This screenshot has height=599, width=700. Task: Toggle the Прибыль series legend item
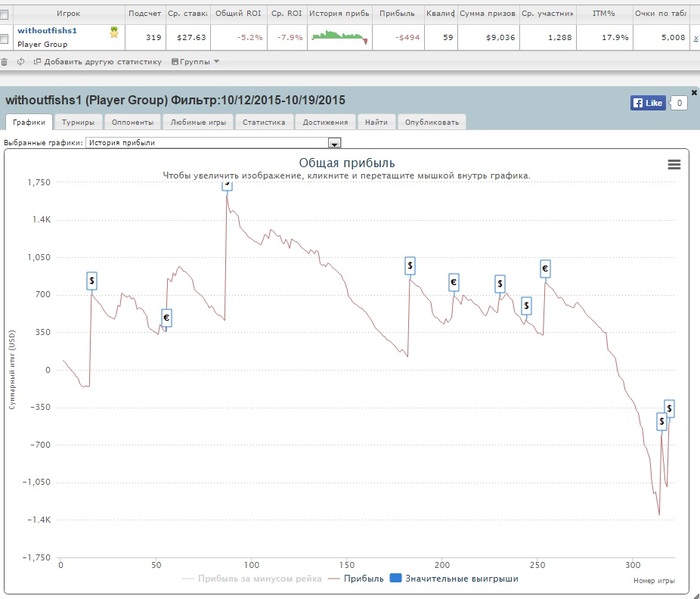(x=356, y=578)
